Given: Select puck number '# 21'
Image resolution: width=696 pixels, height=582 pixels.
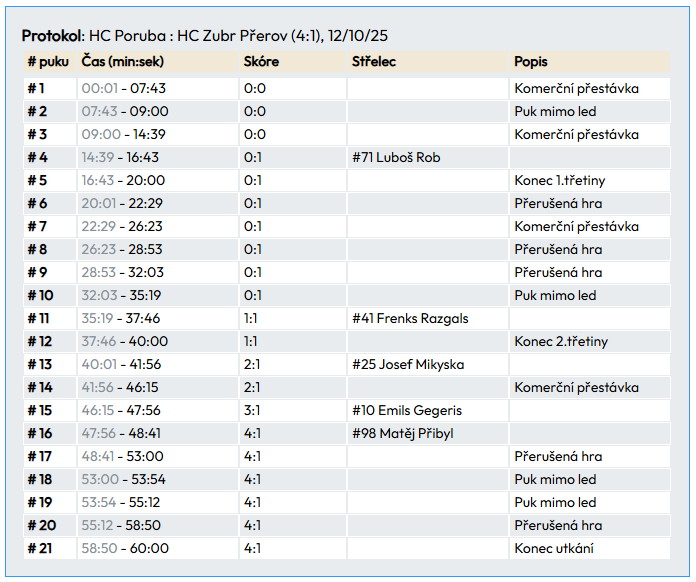Looking at the screenshot, I should point(39,549).
